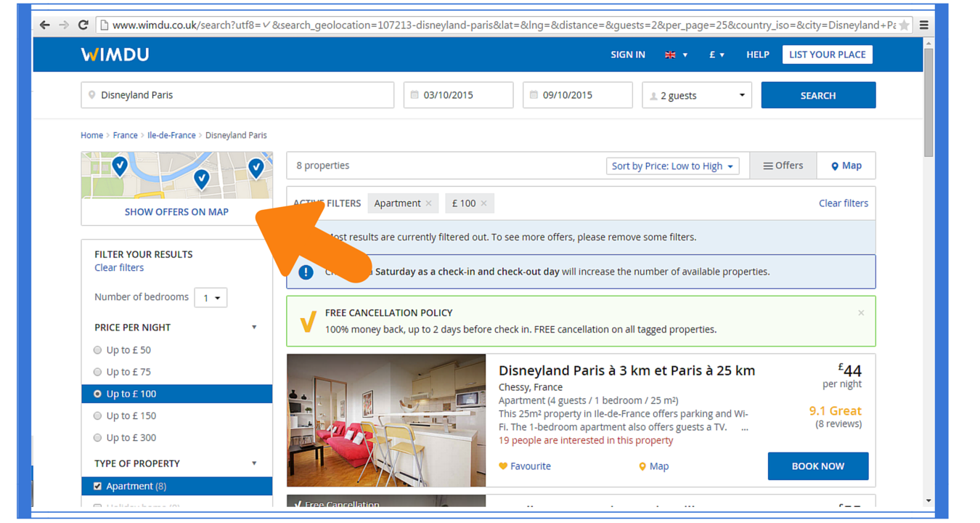
Task: Click the page vertical scrollbar
Action: 928,102
